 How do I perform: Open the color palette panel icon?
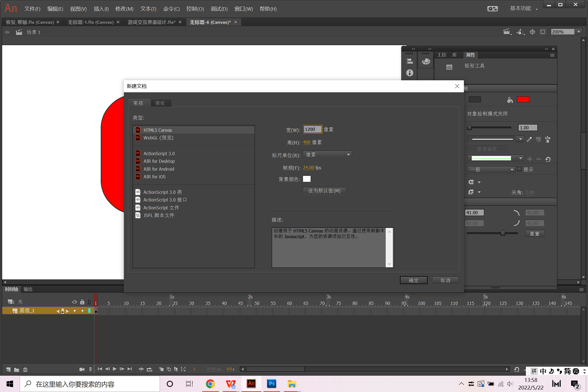(426, 61)
